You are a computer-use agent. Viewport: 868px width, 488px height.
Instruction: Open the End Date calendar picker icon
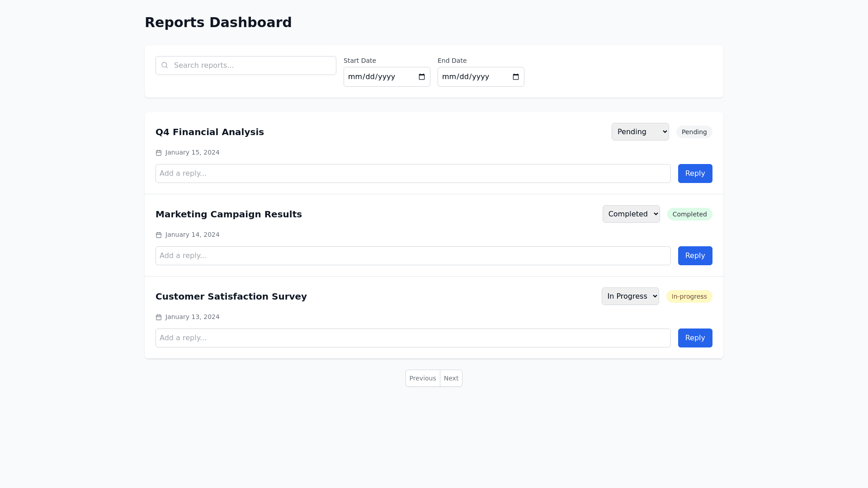(x=516, y=77)
